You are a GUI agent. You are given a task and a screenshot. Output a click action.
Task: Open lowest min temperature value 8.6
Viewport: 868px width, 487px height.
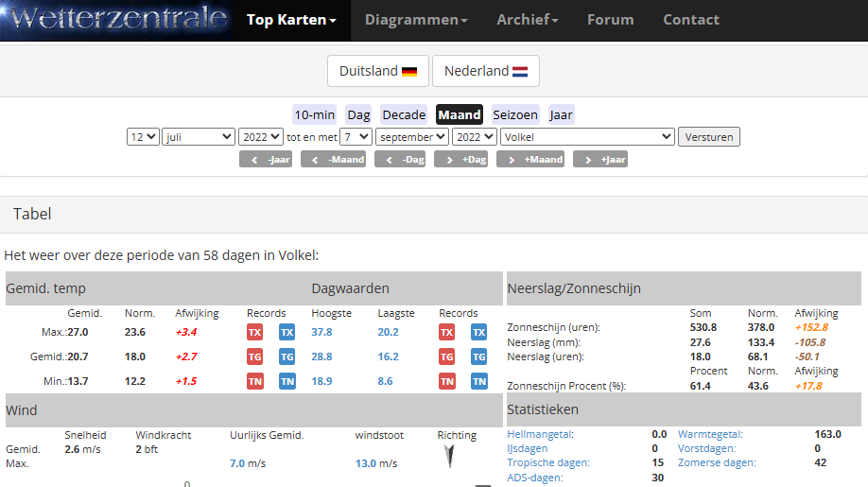pos(385,381)
